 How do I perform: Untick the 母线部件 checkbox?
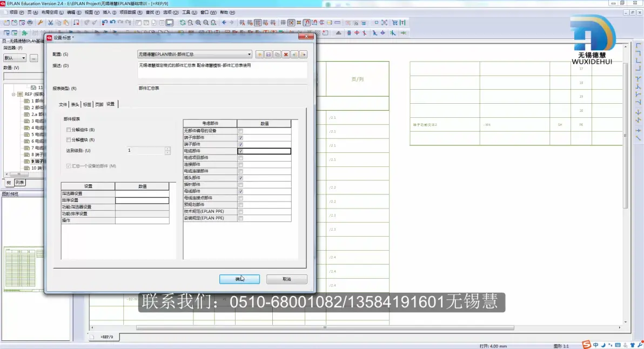pyautogui.click(x=240, y=191)
